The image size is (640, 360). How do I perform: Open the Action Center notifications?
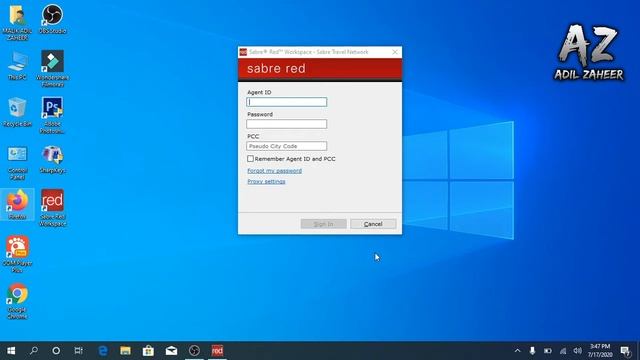625,351
